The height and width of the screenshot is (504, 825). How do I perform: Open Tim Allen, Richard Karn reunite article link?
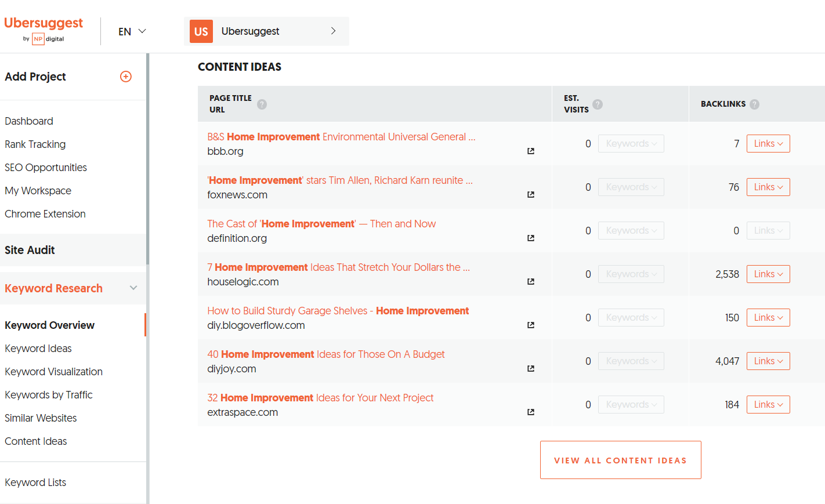340,180
